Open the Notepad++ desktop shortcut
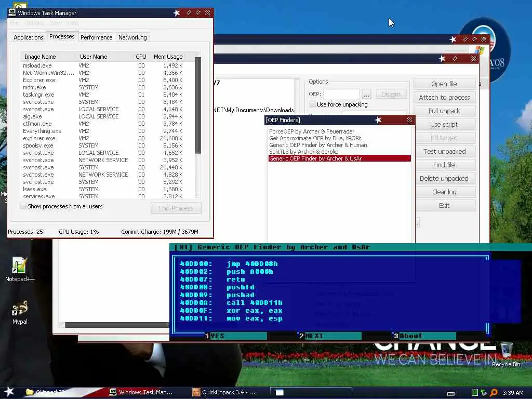This screenshot has height=399, width=532. coord(19,269)
